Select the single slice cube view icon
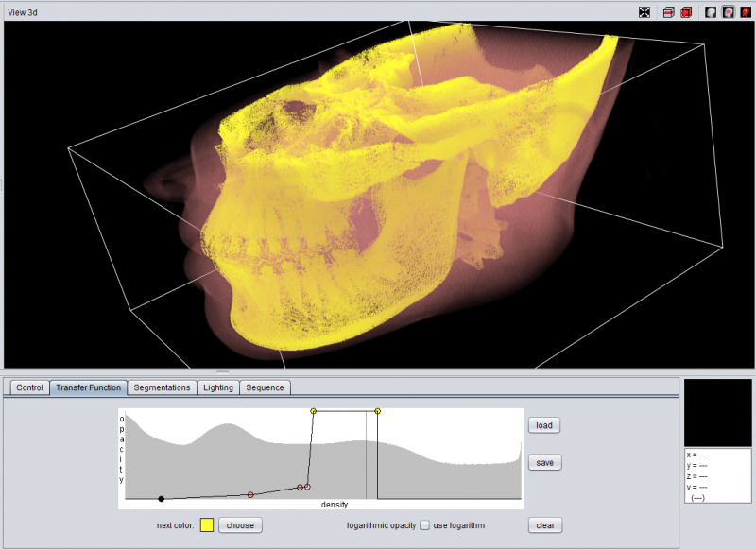The height and width of the screenshot is (550, 756). coord(669,12)
